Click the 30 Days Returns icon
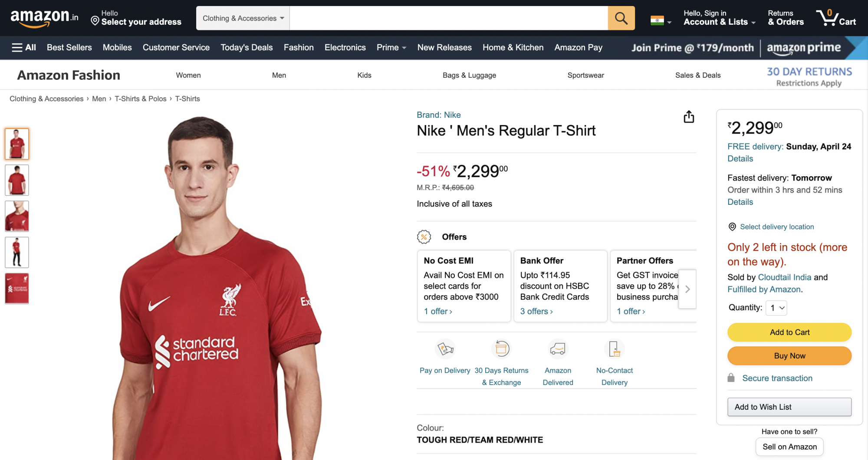Viewport: 868px width, 460px height. [502, 349]
